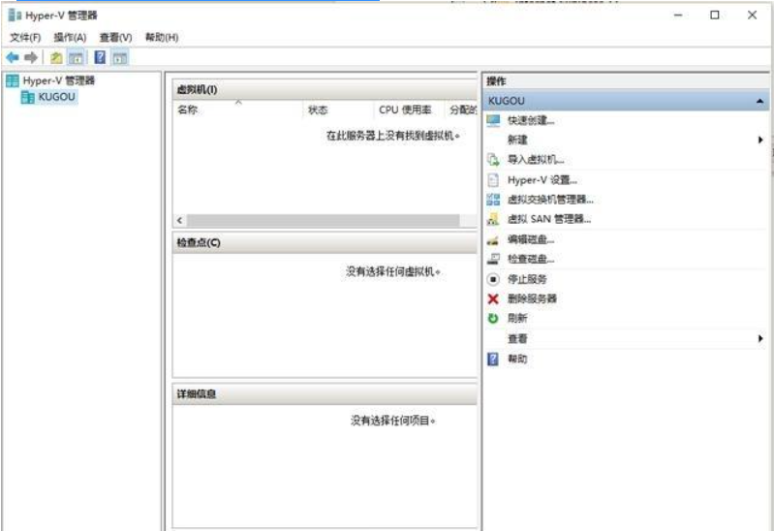774x532 pixels.
Task: Open Hyper-V 设置 settings link
Action: pyautogui.click(x=542, y=180)
